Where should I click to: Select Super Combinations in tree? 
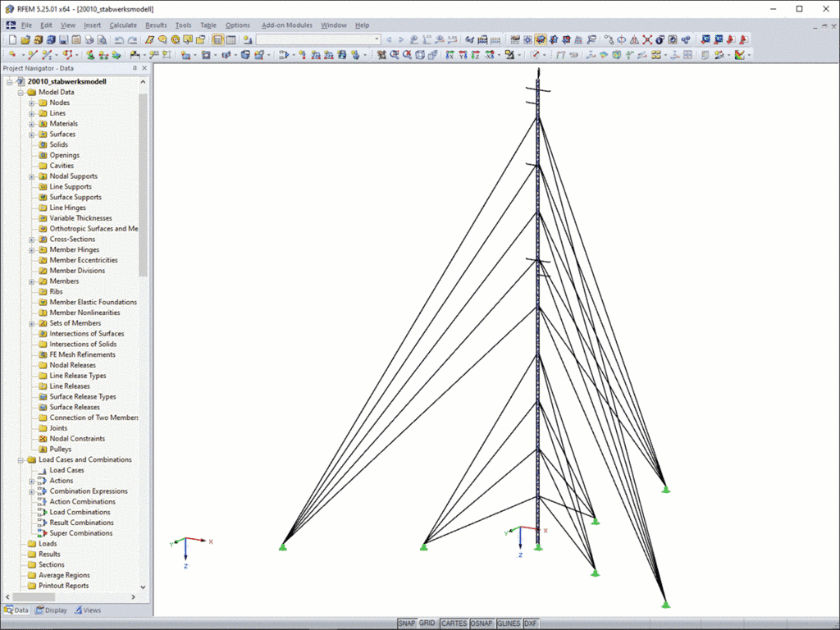(81, 533)
